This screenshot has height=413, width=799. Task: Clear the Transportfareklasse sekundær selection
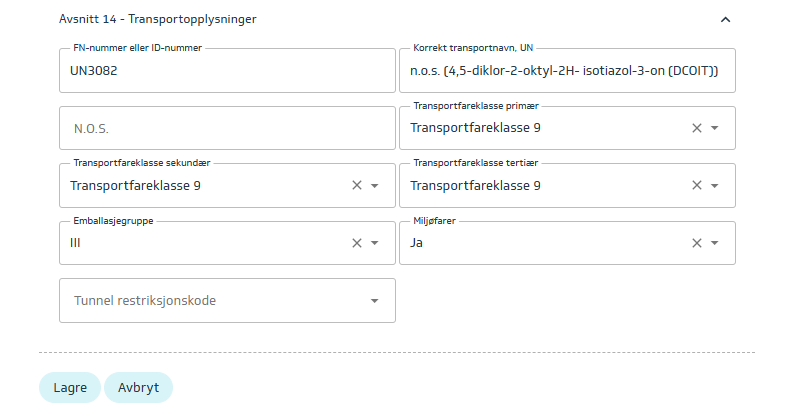click(x=357, y=186)
